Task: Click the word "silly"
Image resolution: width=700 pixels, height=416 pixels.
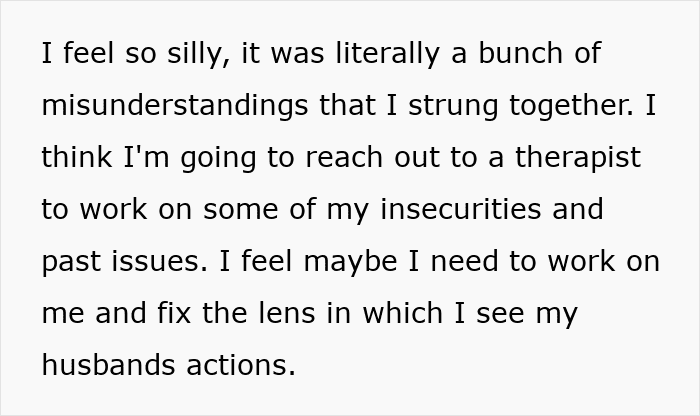Action: pyautogui.click(x=178, y=53)
